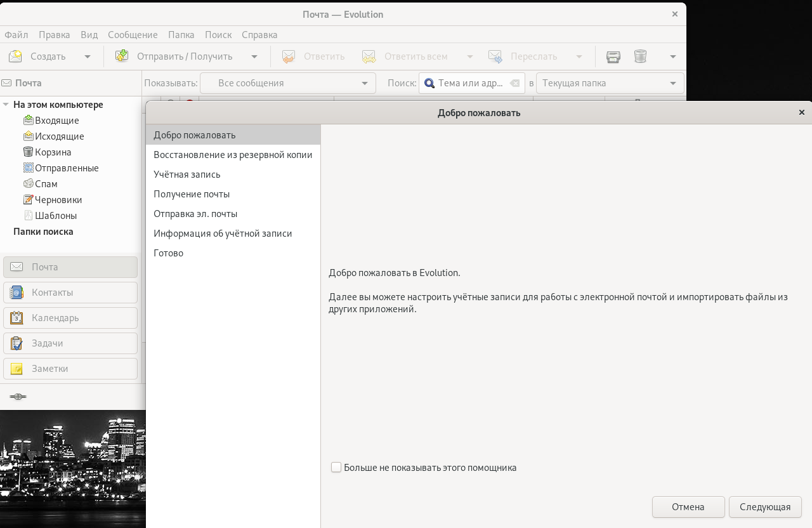812x528 pixels.
Task: Expand the toolbar overflow arrow
Action: tap(673, 56)
